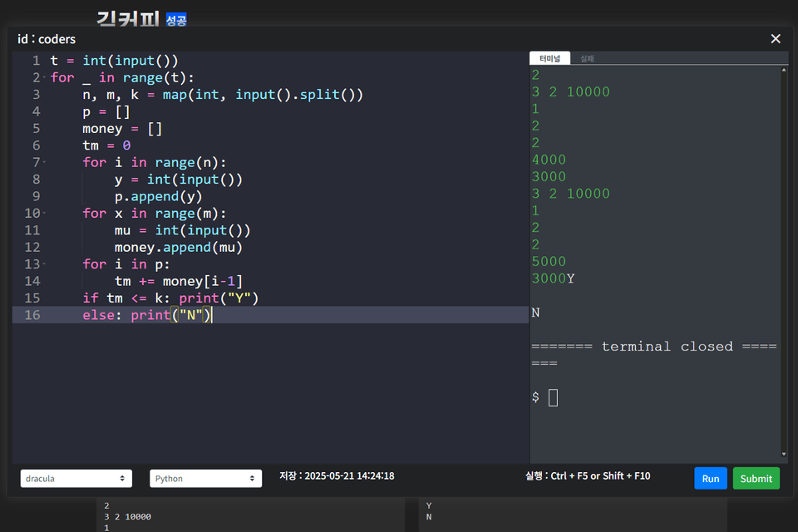Collapse the for loop at line 7

44,162
